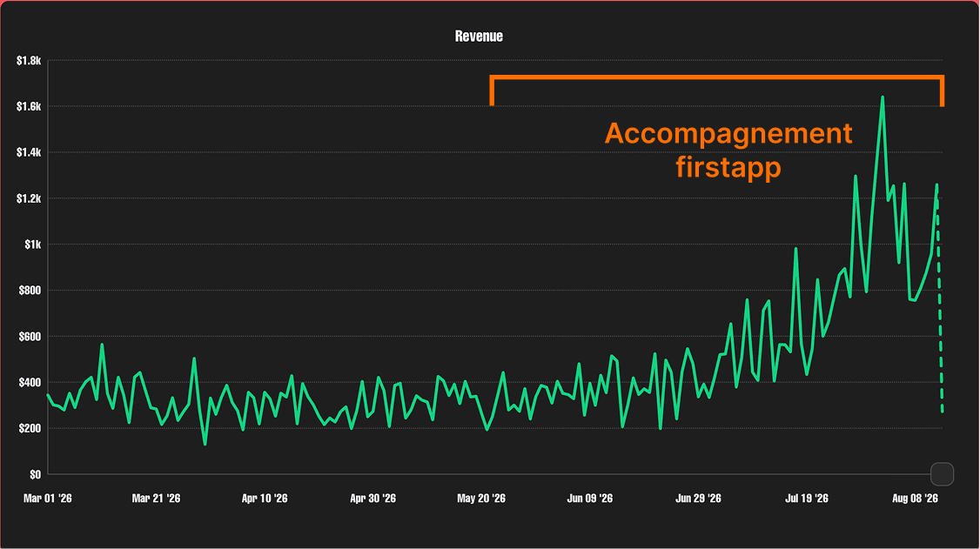
Task: Click the Aug 08 '26 date label
Action: click(x=915, y=499)
